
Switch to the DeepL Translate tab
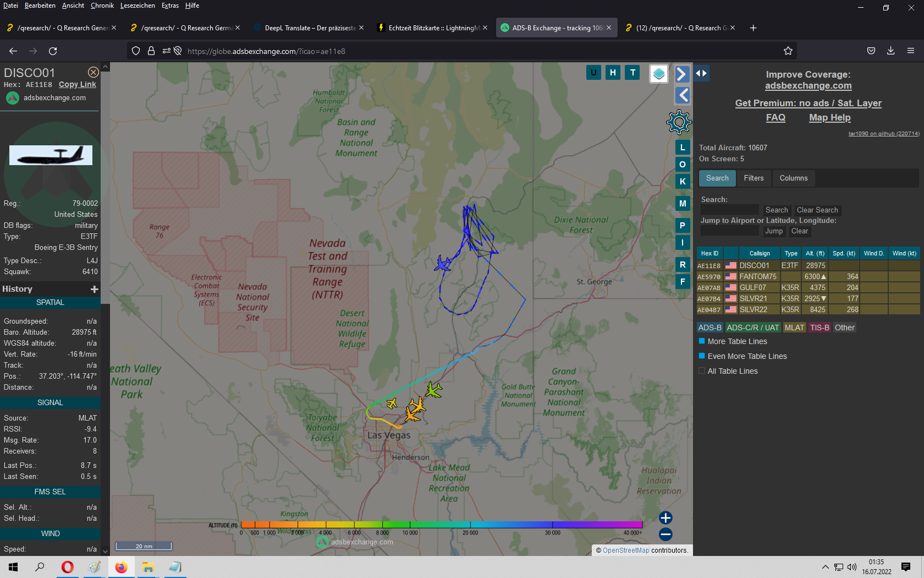coord(309,28)
